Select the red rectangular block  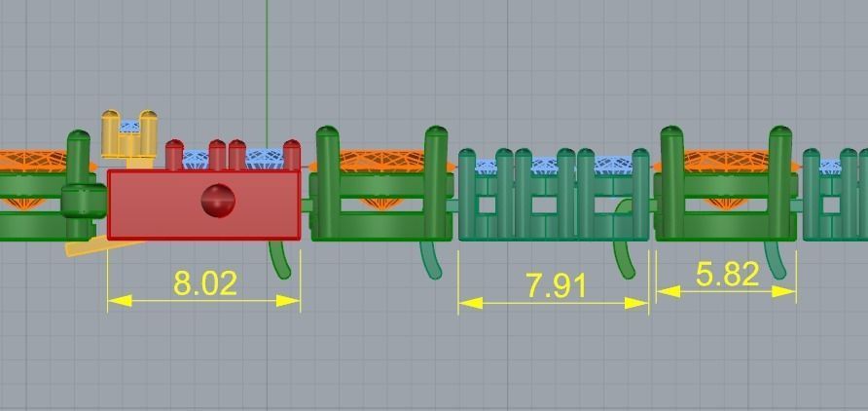[x=204, y=205]
